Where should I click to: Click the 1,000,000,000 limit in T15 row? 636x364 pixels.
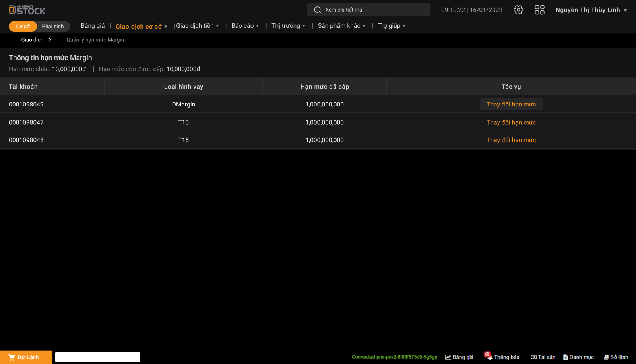(325, 140)
